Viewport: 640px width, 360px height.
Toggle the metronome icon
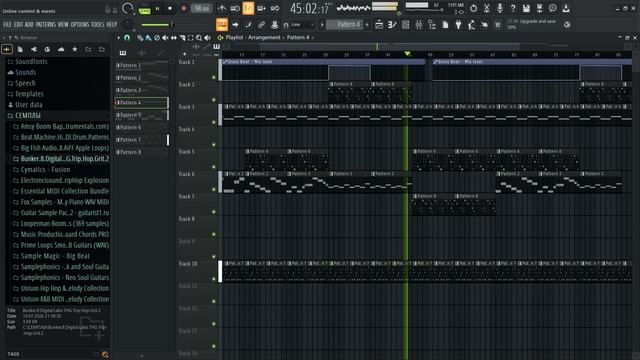(222, 8)
